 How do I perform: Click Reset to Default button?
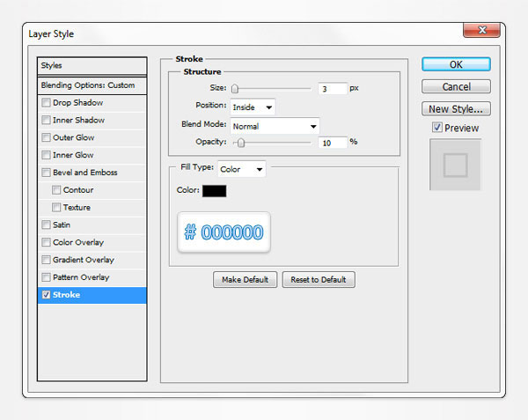(x=319, y=279)
